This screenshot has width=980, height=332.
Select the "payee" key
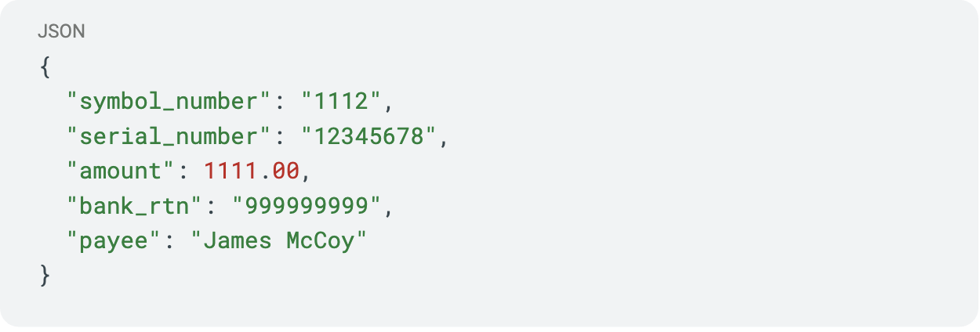(114, 240)
